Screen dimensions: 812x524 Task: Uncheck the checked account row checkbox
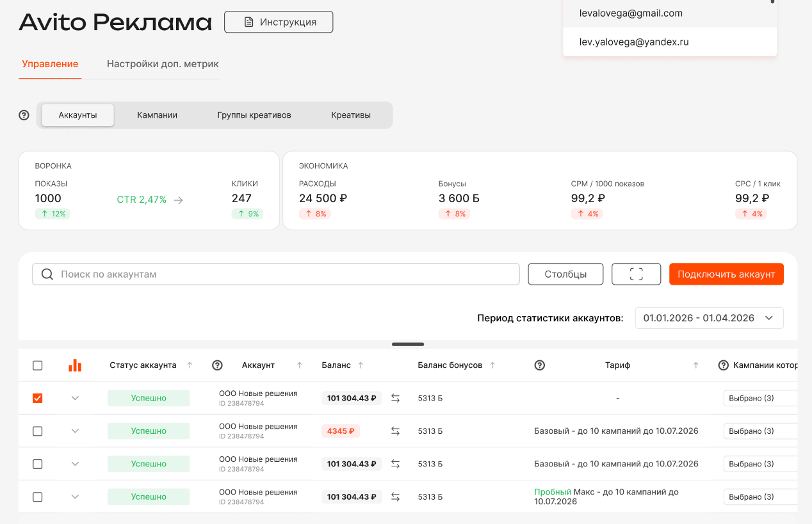(x=38, y=399)
